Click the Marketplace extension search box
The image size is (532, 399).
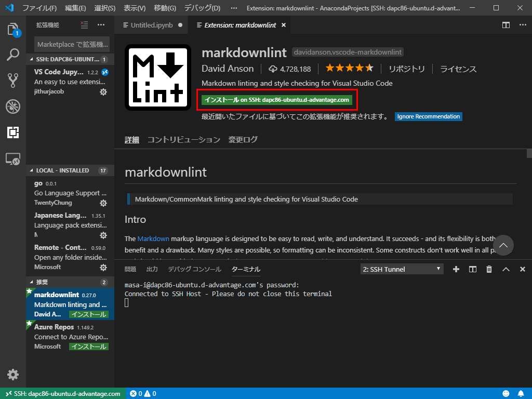(72, 45)
